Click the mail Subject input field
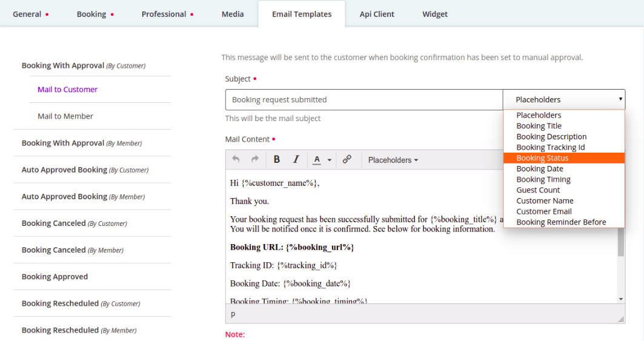The height and width of the screenshot is (341, 644). pos(363,100)
